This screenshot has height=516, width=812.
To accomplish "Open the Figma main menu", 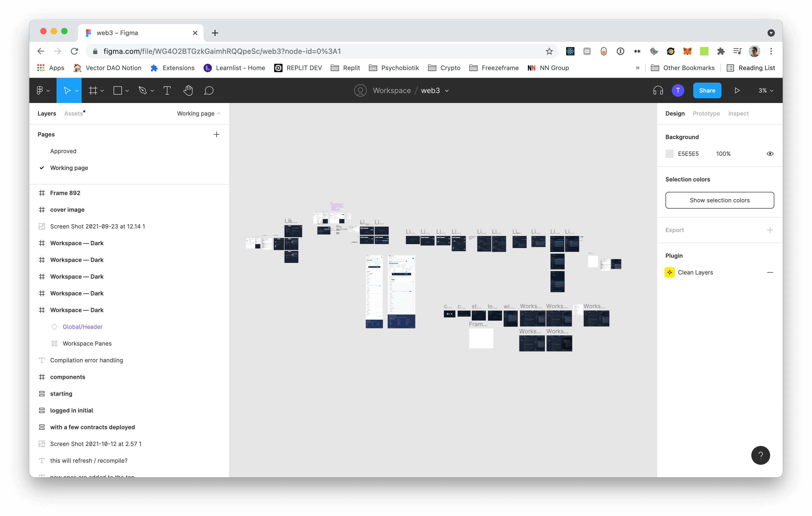I will (x=42, y=90).
